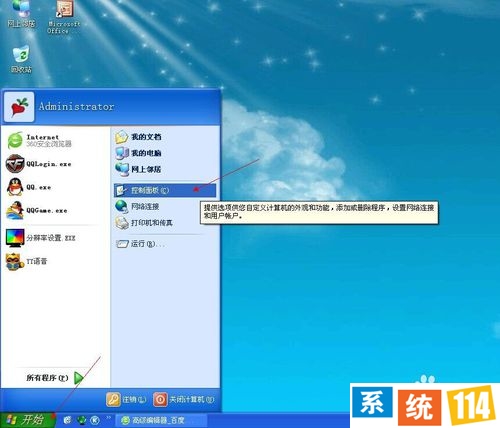This screenshot has width=500, height=428.
Task: Click first quick launch icon on taskbar
Action: pyautogui.click(x=68, y=420)
